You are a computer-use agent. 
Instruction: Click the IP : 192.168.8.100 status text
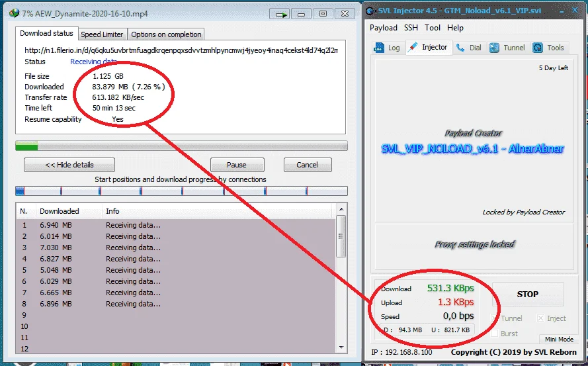(401, 353)
